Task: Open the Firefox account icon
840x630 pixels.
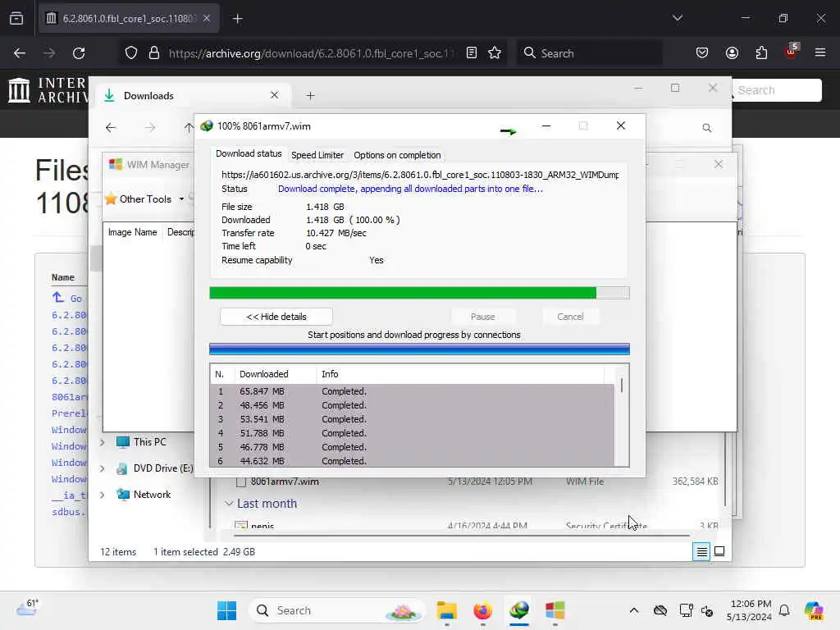Action: pos(732,52)
